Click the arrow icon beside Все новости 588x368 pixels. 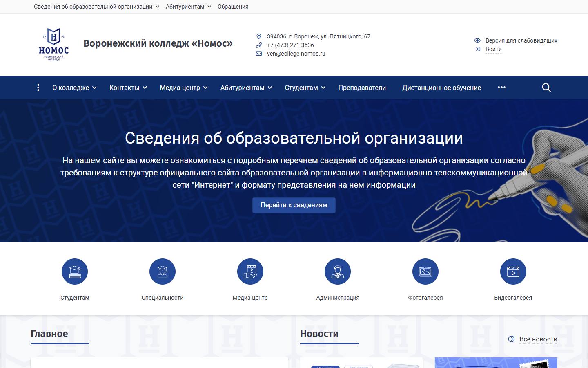tap(511, 339)
